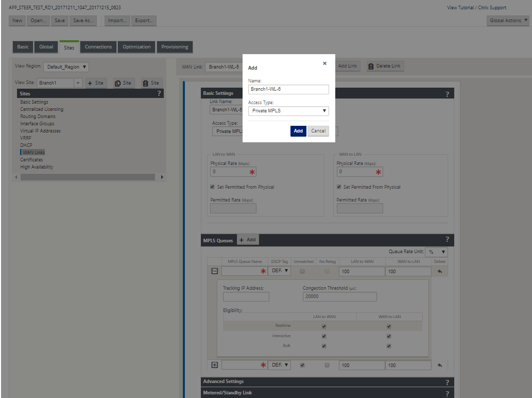Close the Add dialog with X icon

[324, 63]
